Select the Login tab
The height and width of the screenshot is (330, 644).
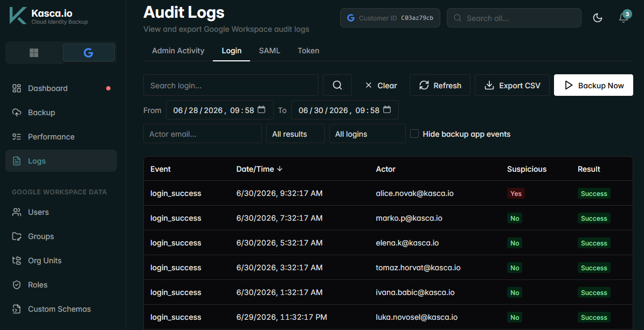[232, 51]
